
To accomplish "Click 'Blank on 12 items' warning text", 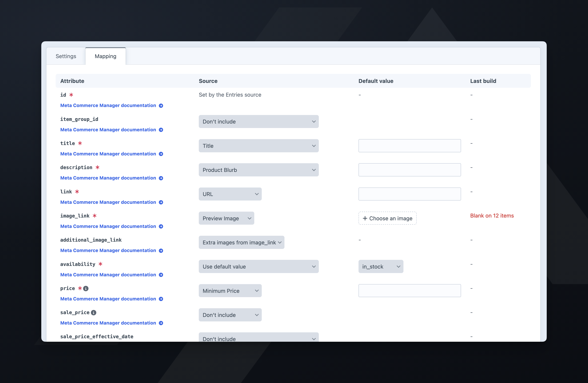I will [492, 216].
